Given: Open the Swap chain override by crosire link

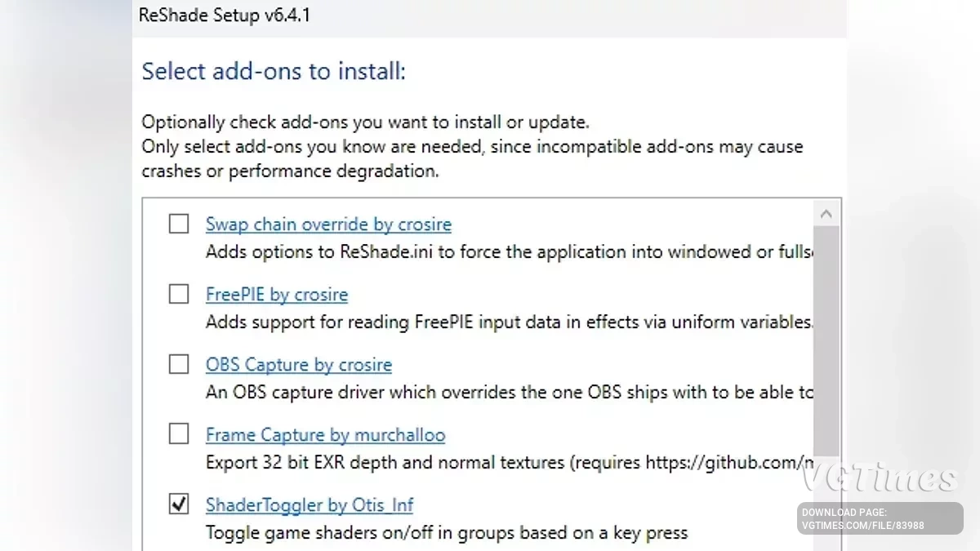Looking at the screenshot, I should 328,224.
